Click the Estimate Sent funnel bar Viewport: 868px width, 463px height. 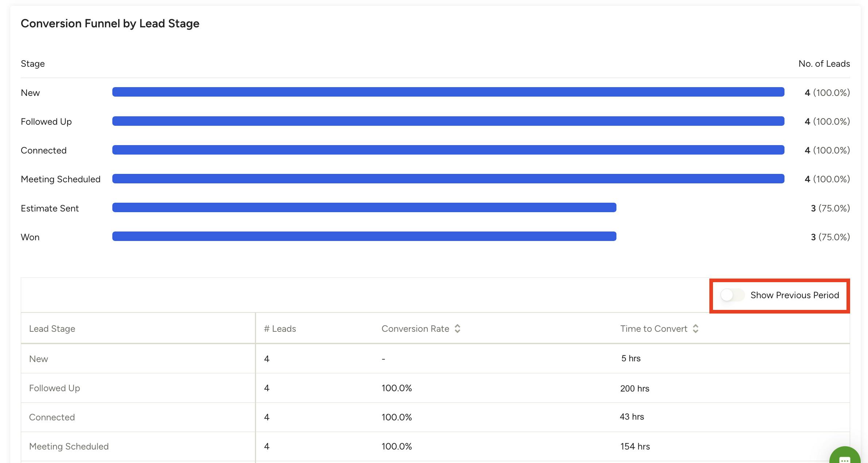[x=364, y=207]
